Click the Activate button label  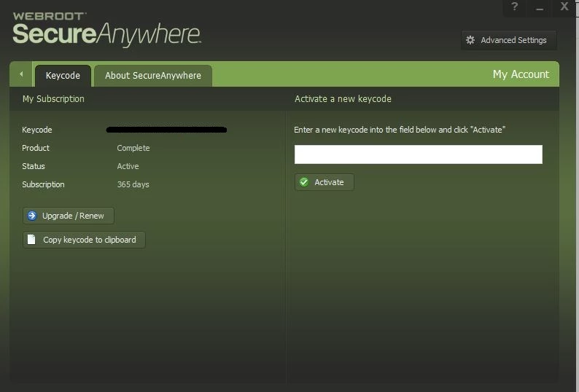point(329,182)
